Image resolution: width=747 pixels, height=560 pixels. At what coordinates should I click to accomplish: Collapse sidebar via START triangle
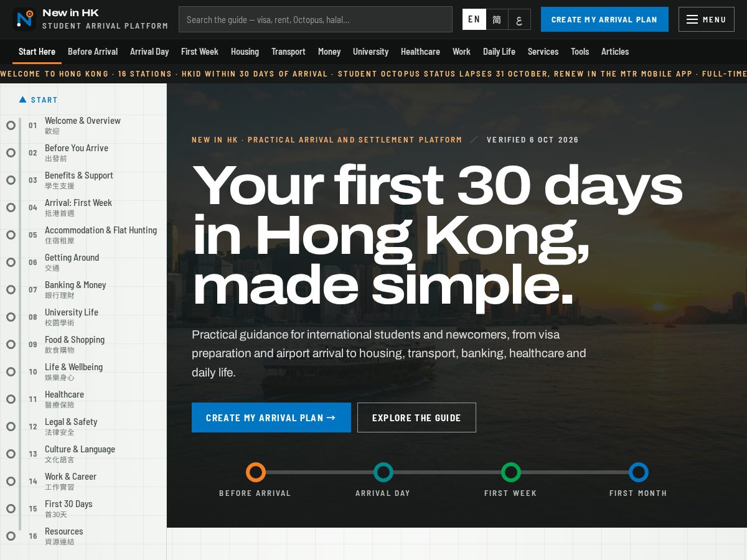coord(23,100)
